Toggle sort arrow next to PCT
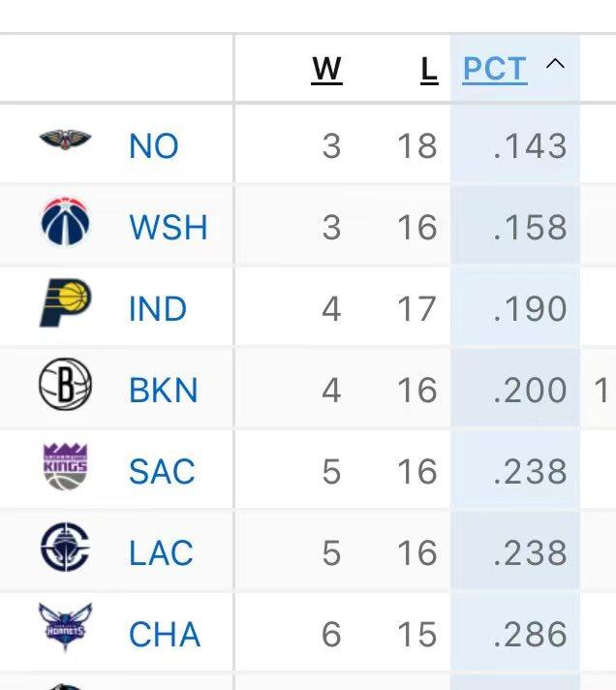The width and height of the screenshot is (616, 690). point(555,65)
